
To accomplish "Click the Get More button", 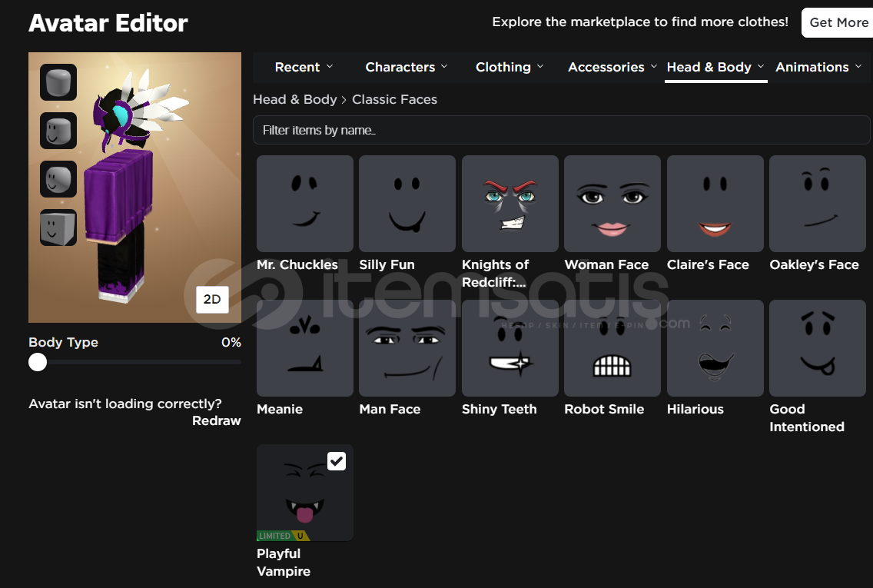I will point(838,23).
